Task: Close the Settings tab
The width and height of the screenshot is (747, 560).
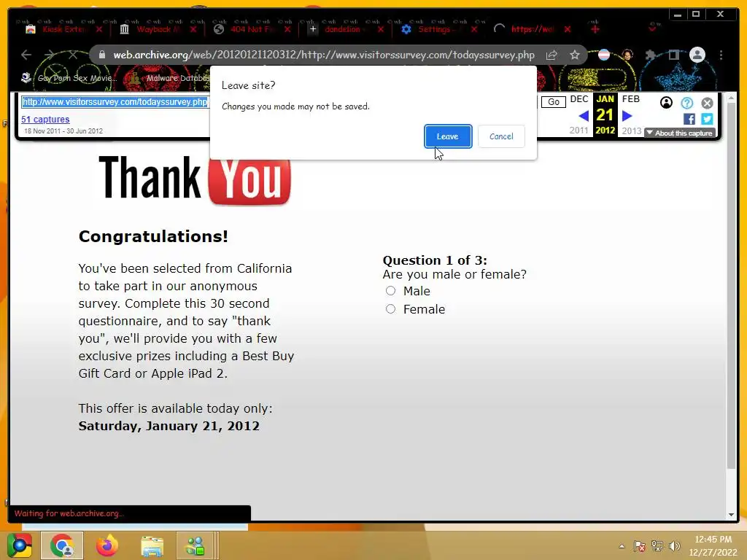Action: (474, 29)
